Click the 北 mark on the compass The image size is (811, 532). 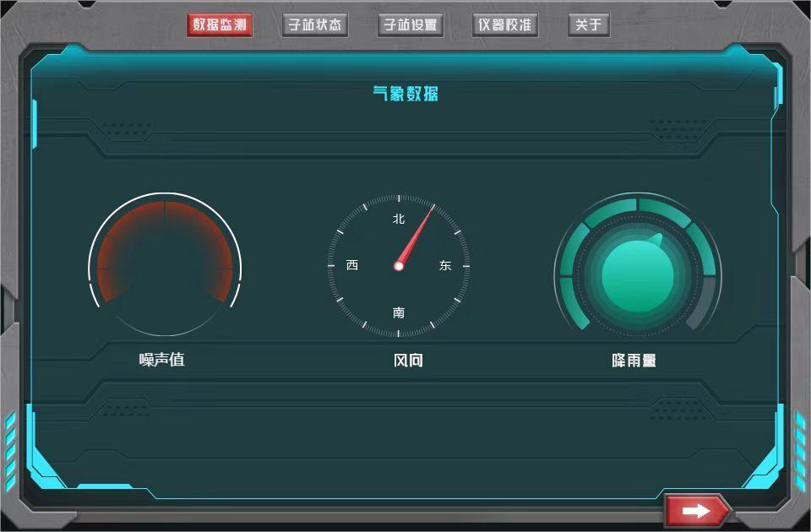tap(398, 219)
